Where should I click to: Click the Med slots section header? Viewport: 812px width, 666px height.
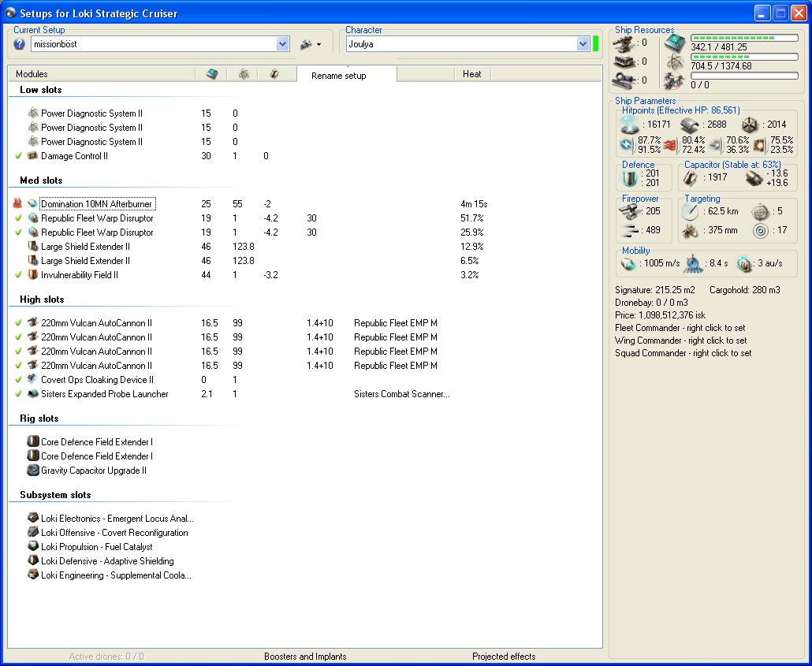tap(41, 180)
